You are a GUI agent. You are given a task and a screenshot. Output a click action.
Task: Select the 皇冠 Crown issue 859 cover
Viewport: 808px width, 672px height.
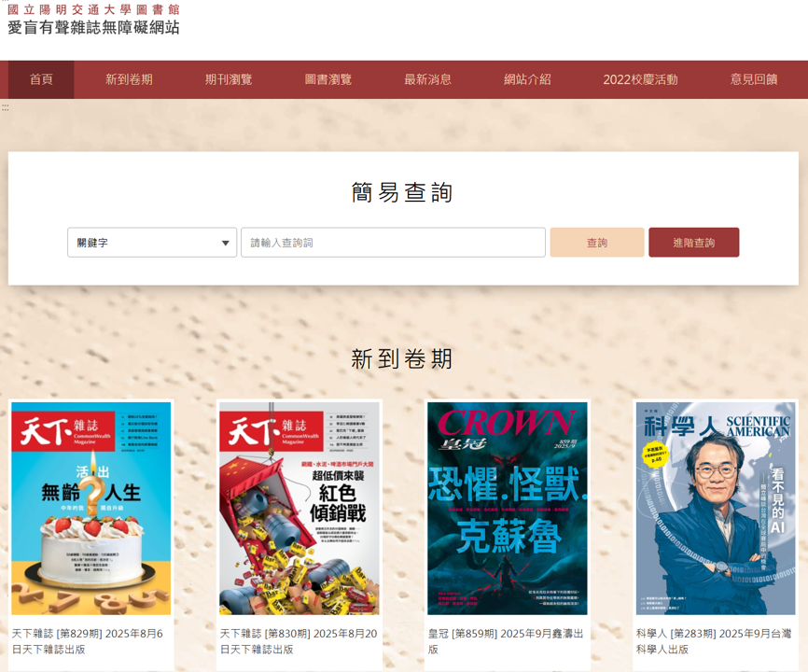pos(508,509)
